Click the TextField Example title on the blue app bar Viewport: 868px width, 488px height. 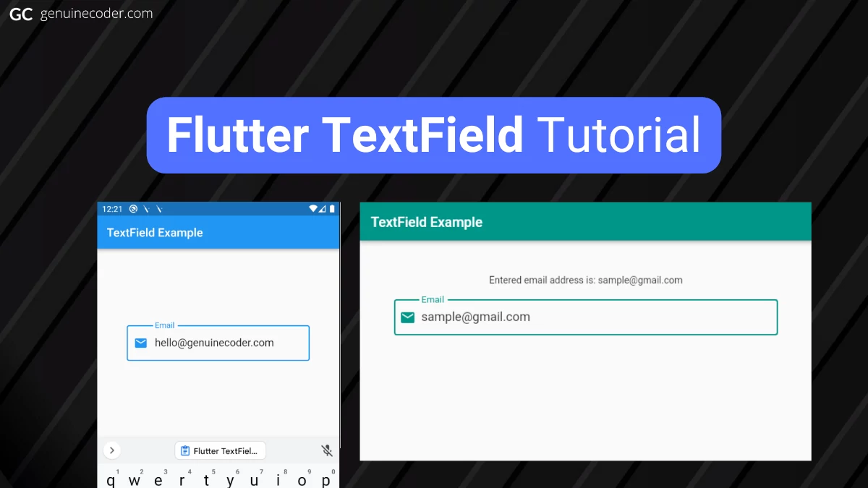155,232
